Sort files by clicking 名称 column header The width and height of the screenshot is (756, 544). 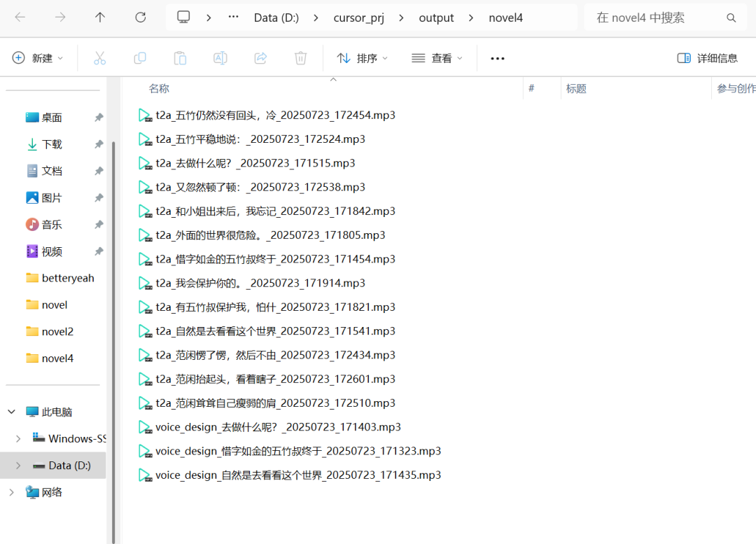coord(159,88)
